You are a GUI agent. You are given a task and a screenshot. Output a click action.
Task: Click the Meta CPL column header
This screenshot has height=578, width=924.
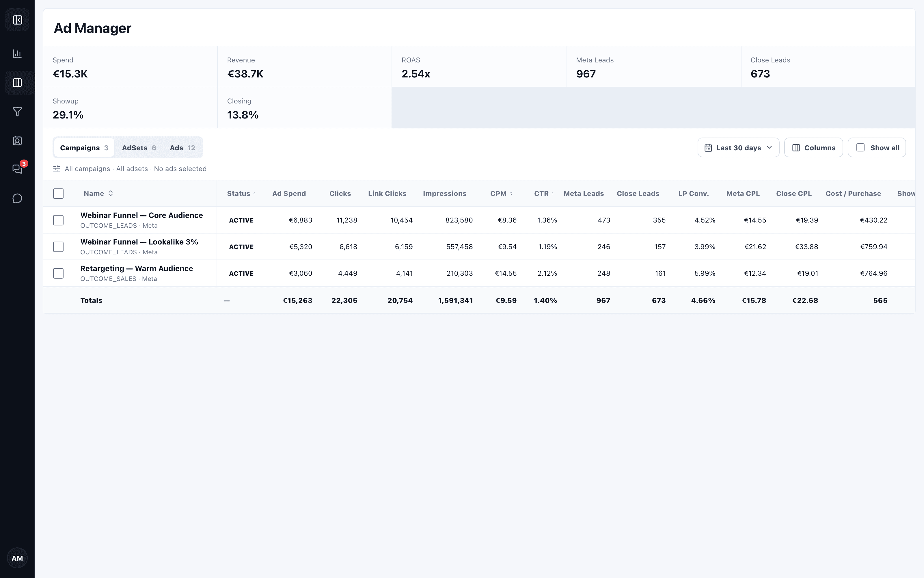pyautogui.click(x=743, y=193)
